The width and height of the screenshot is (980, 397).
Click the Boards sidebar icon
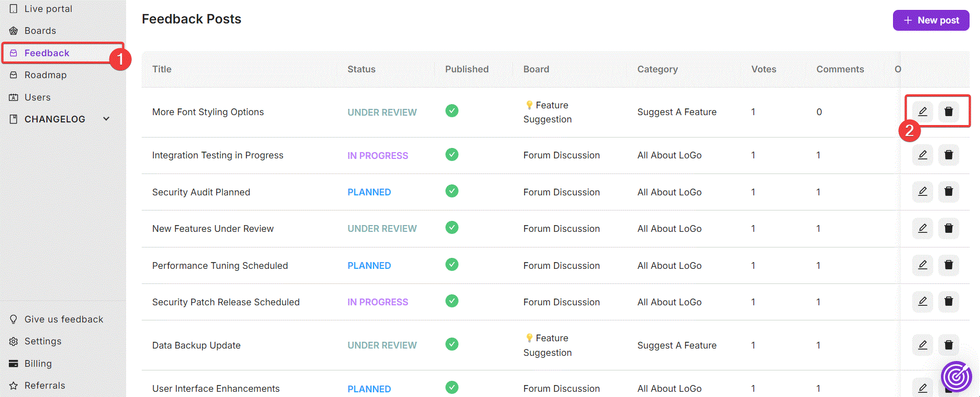(x=14, y=31)
